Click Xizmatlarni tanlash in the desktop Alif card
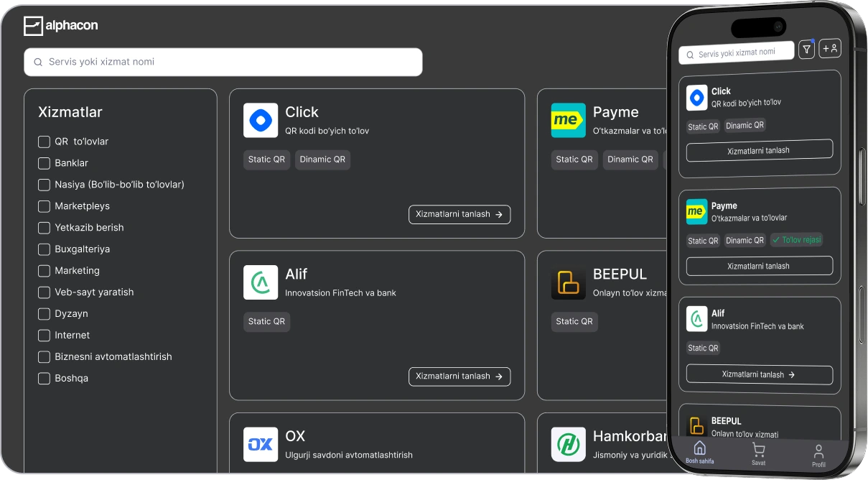868x480 pixels. [459, 377]
